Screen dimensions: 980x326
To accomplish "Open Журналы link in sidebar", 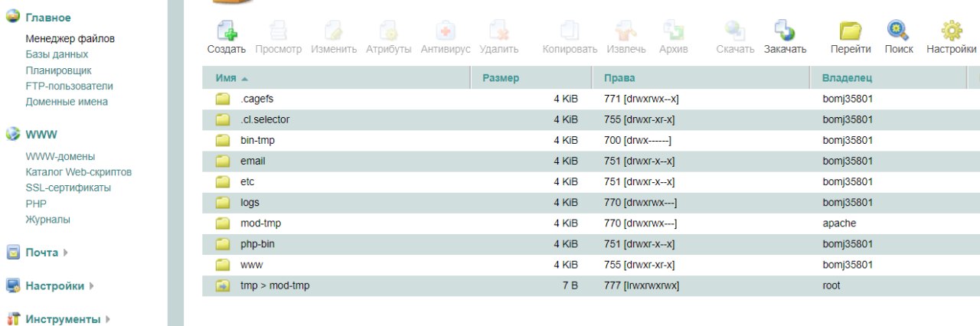I will 47,220.
